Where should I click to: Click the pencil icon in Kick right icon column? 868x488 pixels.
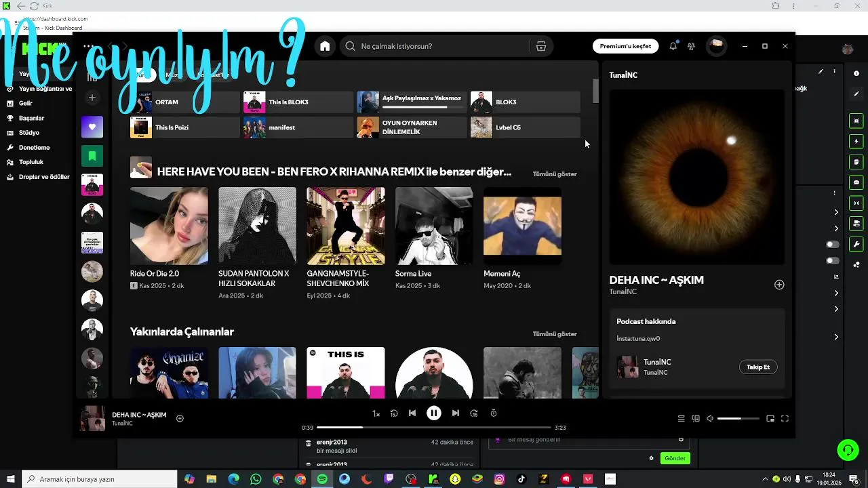click(x=856, y=93)
